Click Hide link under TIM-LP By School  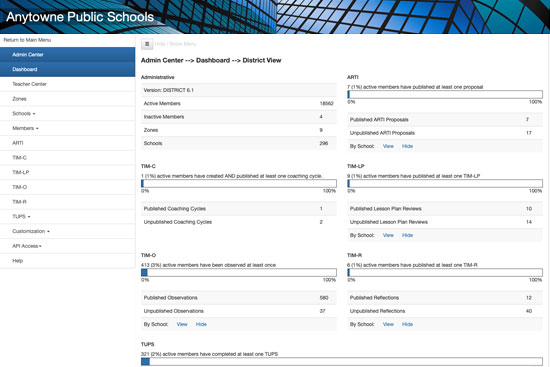(407, 235)
